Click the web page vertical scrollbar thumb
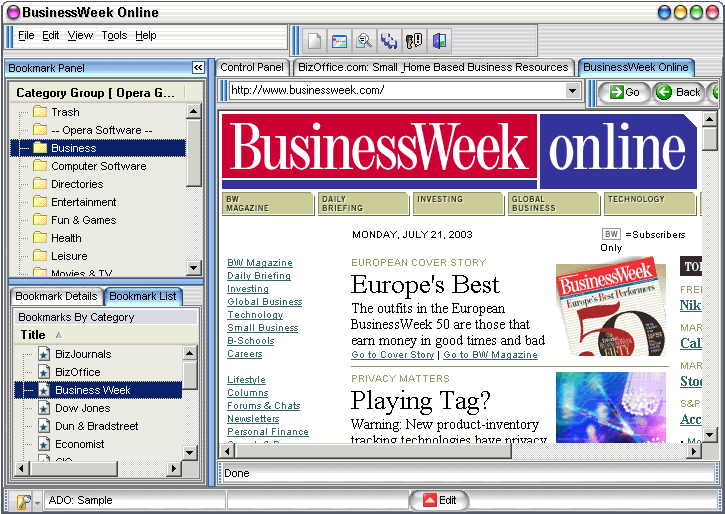725x514 pixels. (x=709, y=138)
